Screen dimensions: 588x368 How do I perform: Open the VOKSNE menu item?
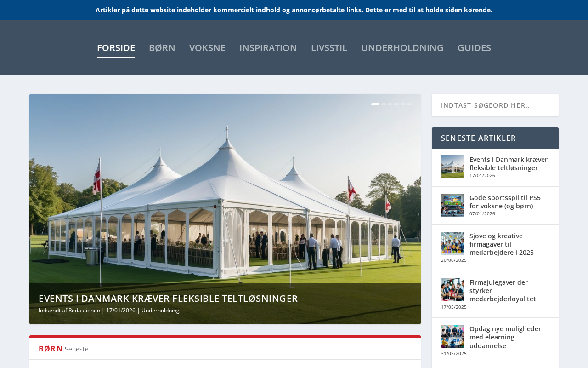coord(207,48)
